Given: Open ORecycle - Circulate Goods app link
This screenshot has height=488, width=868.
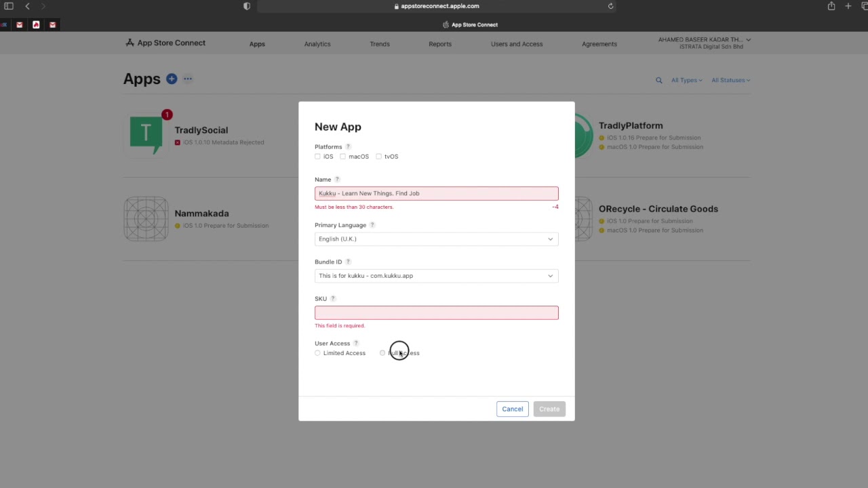Looking at the screenshot, I should coord(658,209).
